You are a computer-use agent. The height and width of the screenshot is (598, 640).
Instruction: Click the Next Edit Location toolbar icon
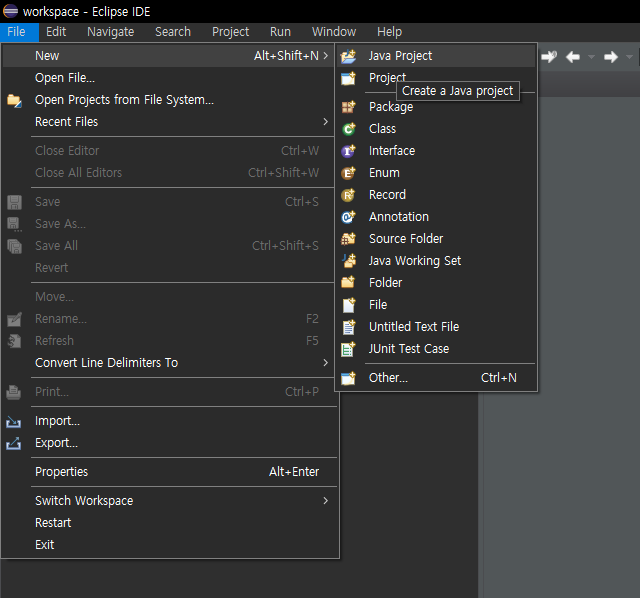pyautogui.click(x=549, y=57)
